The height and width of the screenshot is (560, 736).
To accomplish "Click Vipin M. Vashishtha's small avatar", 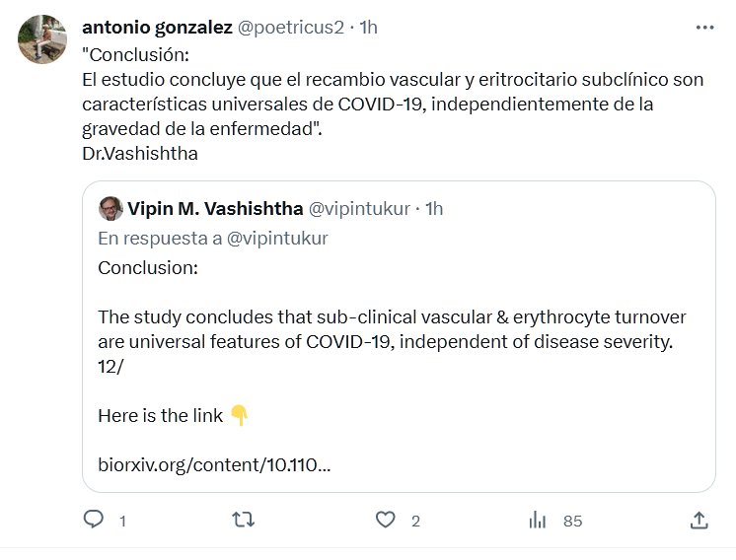I will pyautogui.click(x=110, y=208).
